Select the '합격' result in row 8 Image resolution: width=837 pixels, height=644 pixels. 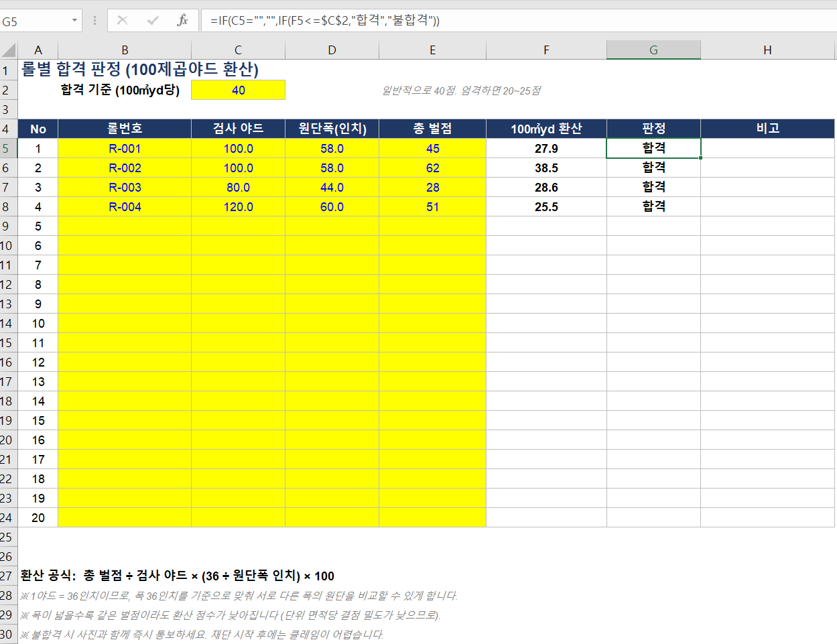653,207
